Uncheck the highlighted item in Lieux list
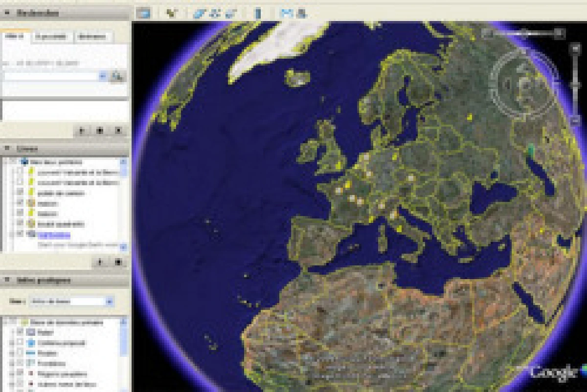This screenshot has height=392, width=587. click(x=20, y=234)
